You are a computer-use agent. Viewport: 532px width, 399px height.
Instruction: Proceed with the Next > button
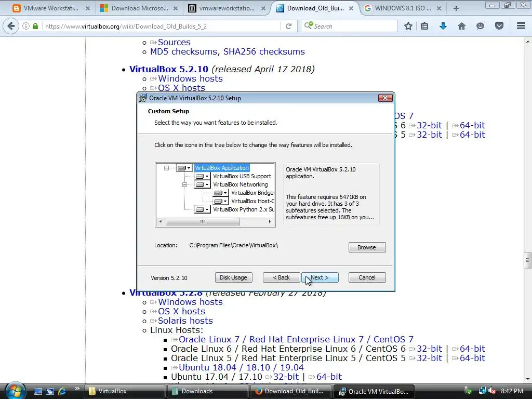(320, 277)
